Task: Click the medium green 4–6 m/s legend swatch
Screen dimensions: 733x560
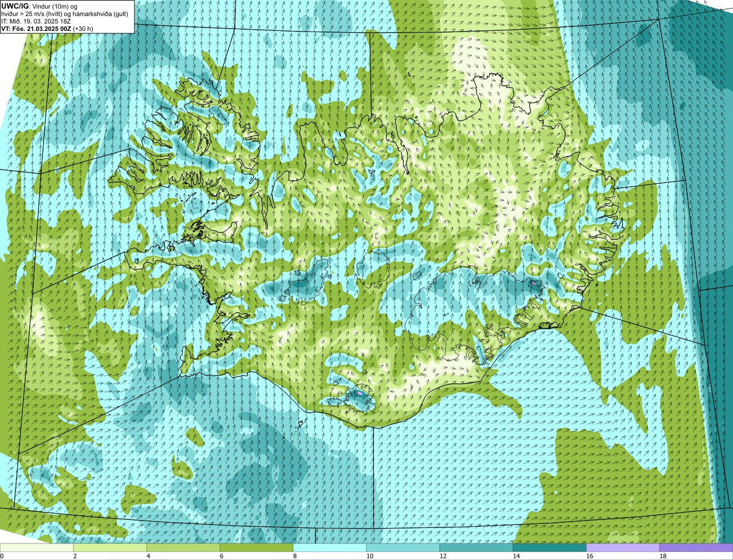Action: (183, 547)
